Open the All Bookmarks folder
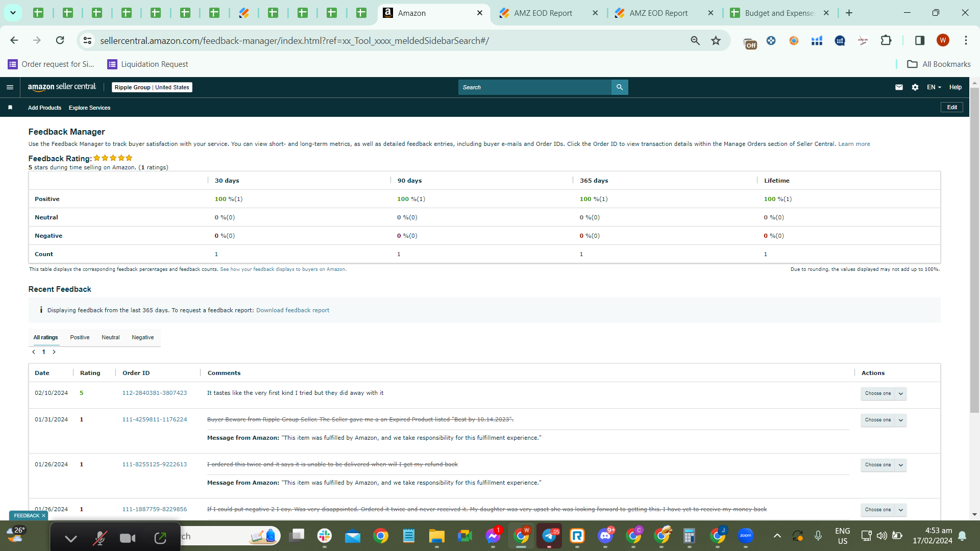This screenshot has height=551, width=980. (939, 64)
